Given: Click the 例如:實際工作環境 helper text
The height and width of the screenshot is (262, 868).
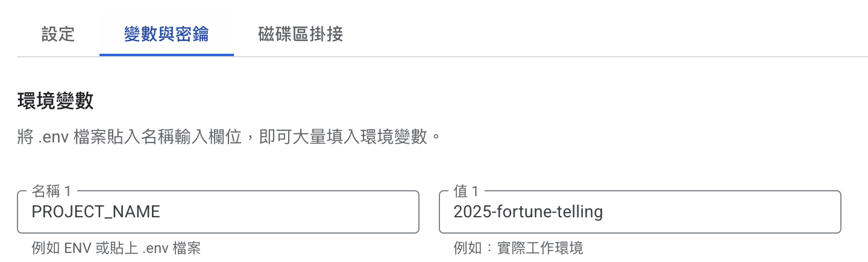Looking at the screenshot, I should [518, 248].
